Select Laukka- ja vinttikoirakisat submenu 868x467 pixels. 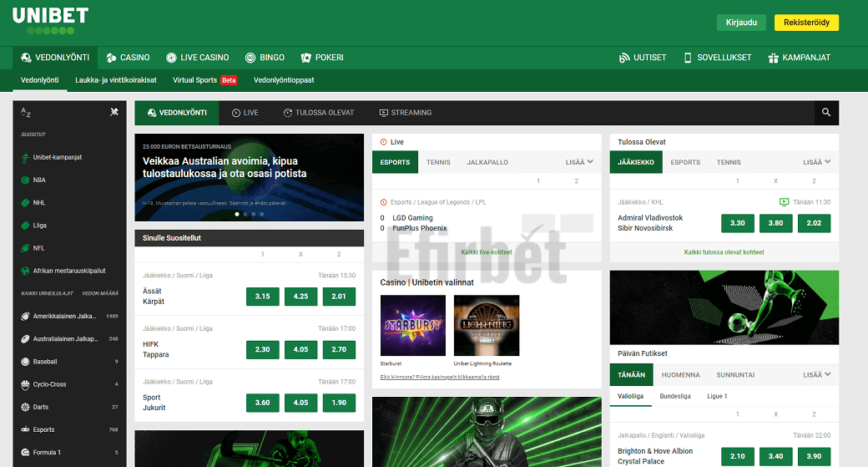(x=116, y=80)
